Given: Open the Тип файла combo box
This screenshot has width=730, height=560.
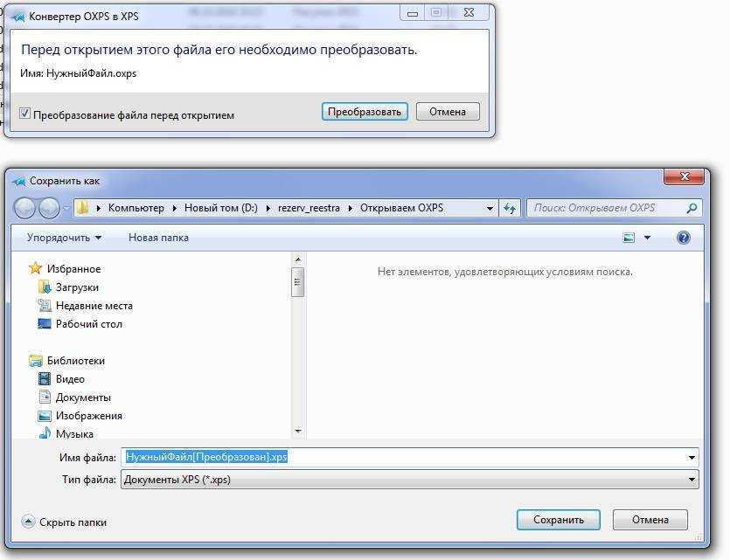Looking at the screenshot, I should pyautogui.click(x=410, y=479).
